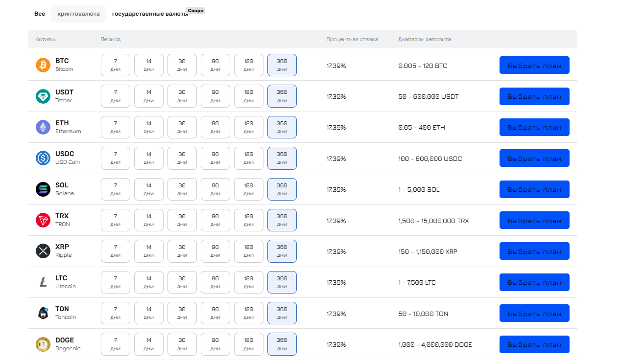
Task: Select 360-day period for USDC
Action: click(282, 158)
